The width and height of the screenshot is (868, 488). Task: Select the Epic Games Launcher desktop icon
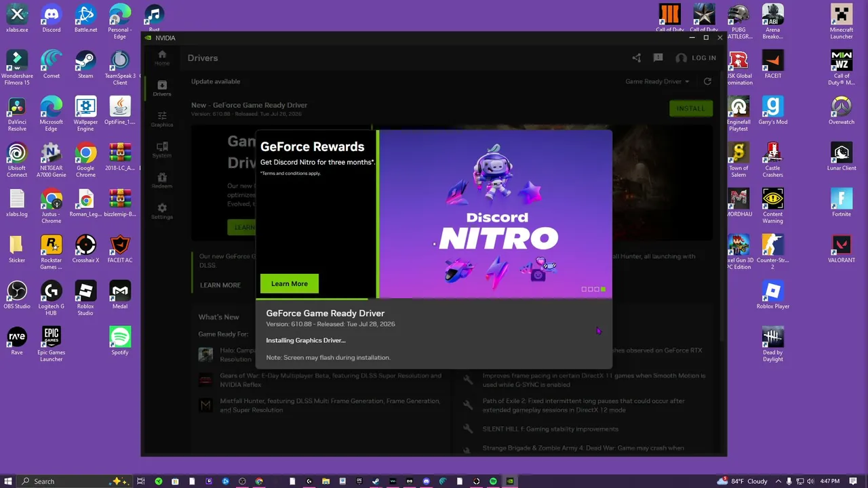(52, 344)
